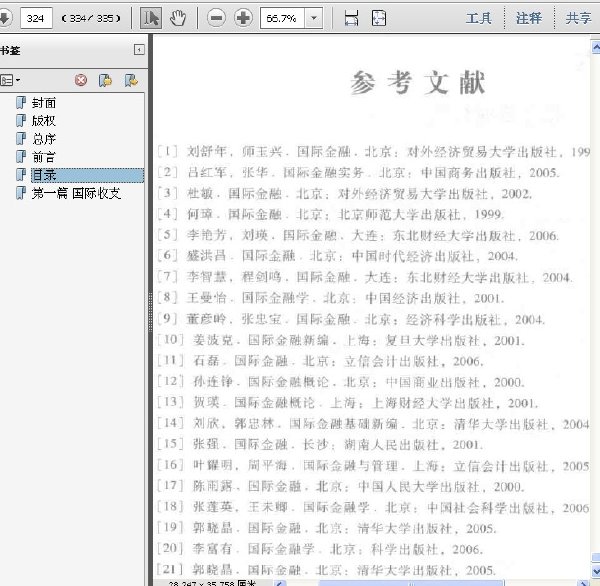Click the vertical scrollbar up arrow
600x586 pixels.
(x=596, y=47)
